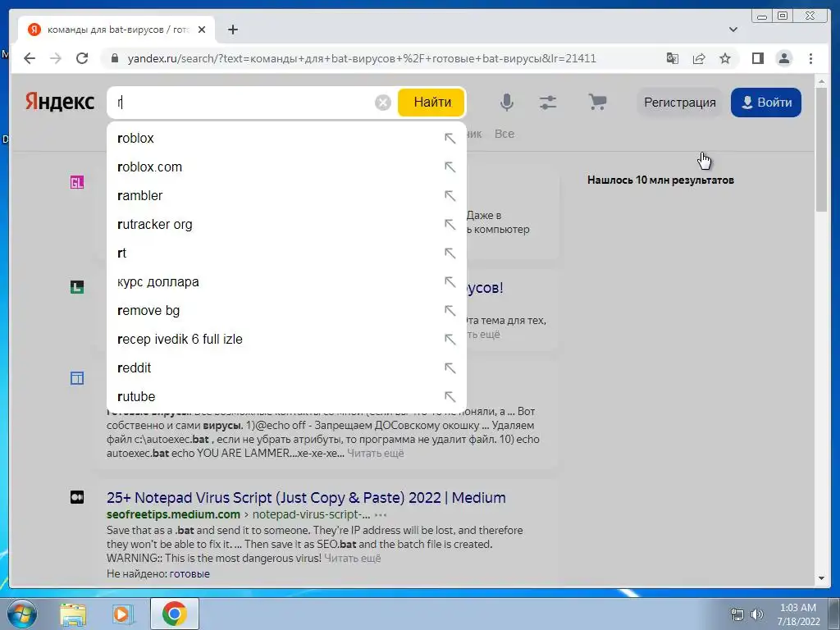Switch to the команды для bat-вирусов tab

pos(117,30)
